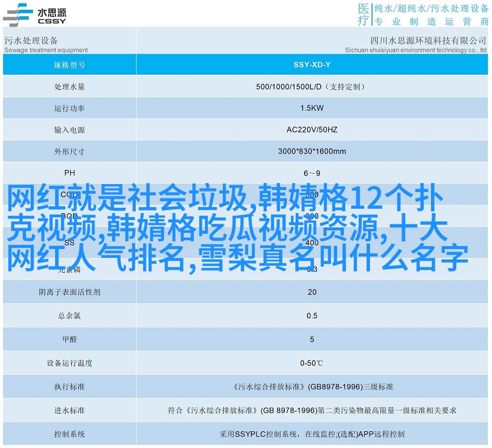This screenshot has height=448, width=492.
Task: Select the "阴离子表面活性剂" row label
Action: (69, 292)
